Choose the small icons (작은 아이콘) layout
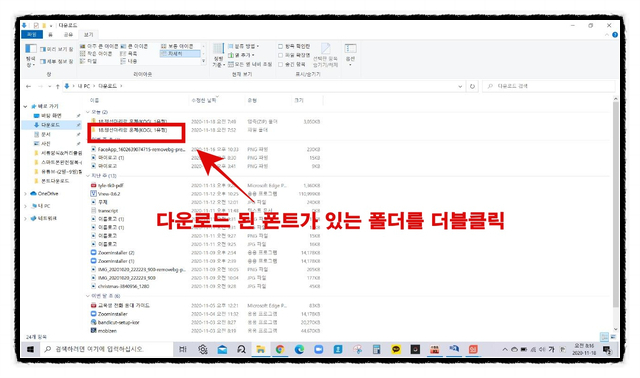 pos(96,53)
